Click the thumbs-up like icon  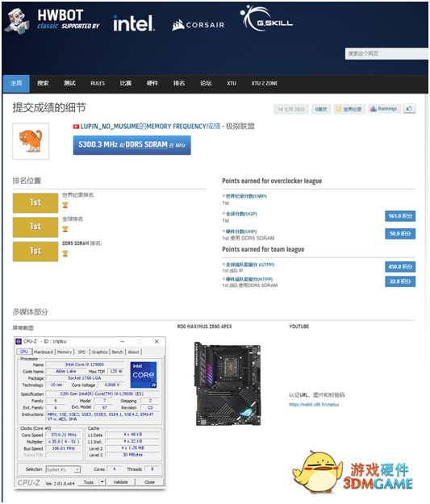click(409, 109)
